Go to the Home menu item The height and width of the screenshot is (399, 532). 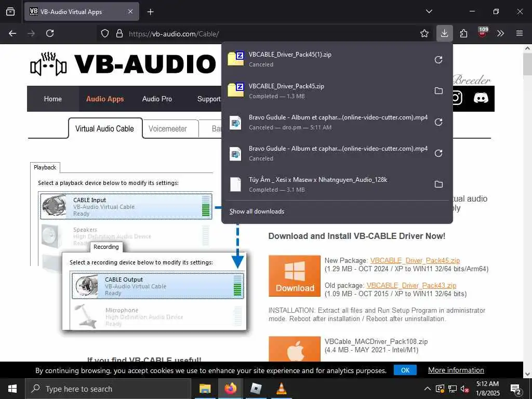[52, 99]
